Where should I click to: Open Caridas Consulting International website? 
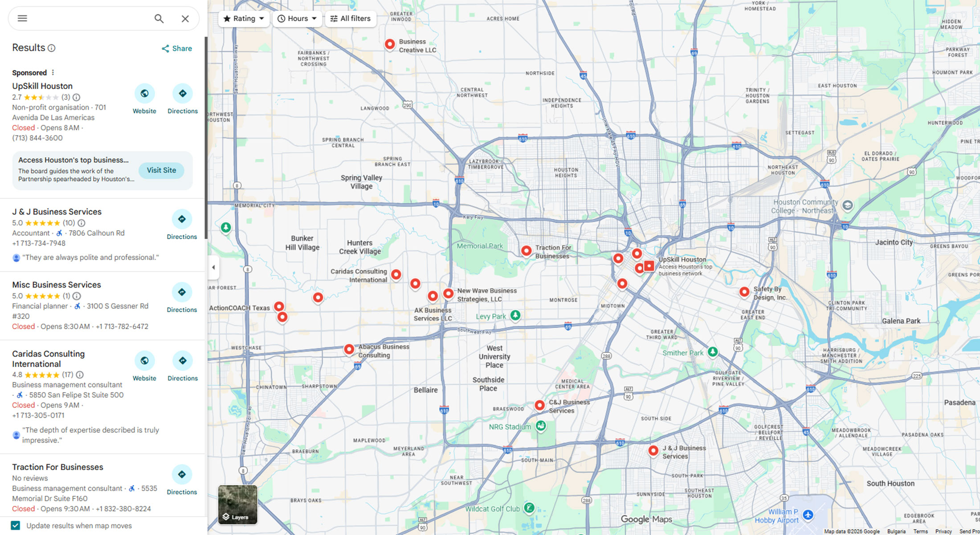(x=144, y=361)
